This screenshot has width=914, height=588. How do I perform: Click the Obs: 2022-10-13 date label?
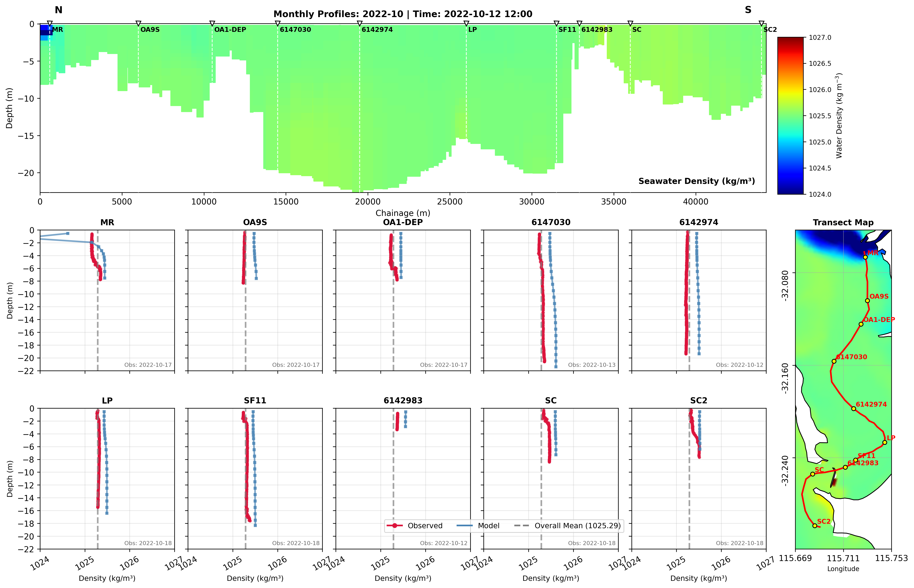click(591, 365)
